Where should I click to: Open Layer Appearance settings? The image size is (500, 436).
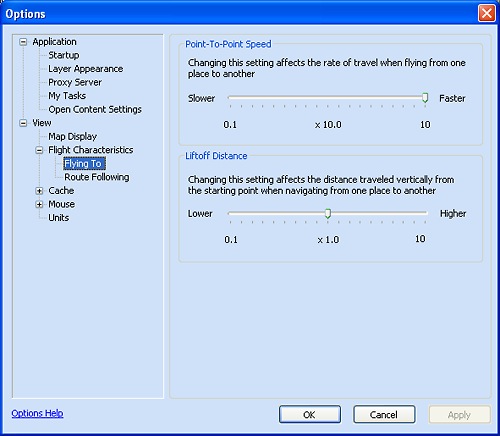point(86,69)
